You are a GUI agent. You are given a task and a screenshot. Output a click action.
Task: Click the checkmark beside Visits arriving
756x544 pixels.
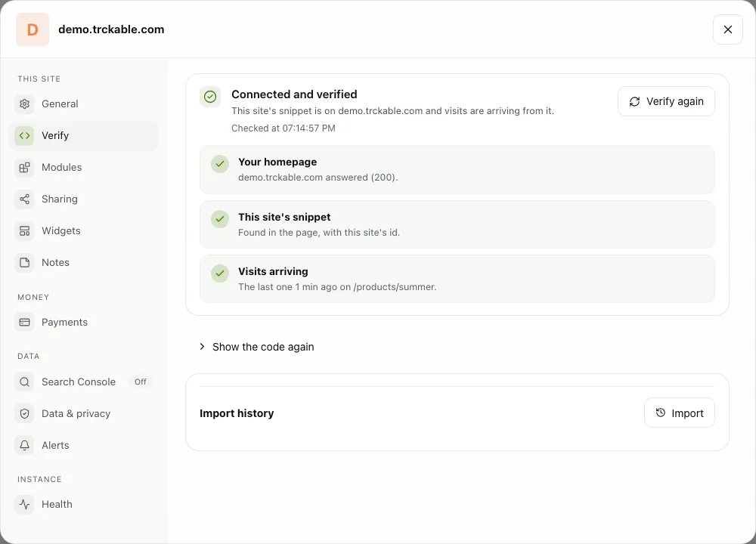(x=220, y=274)
